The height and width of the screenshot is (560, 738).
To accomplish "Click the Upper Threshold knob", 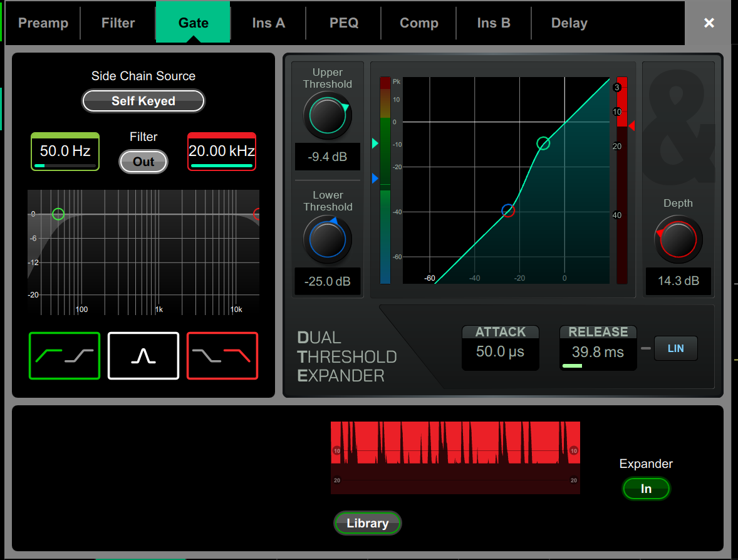I will coord(328,116).
